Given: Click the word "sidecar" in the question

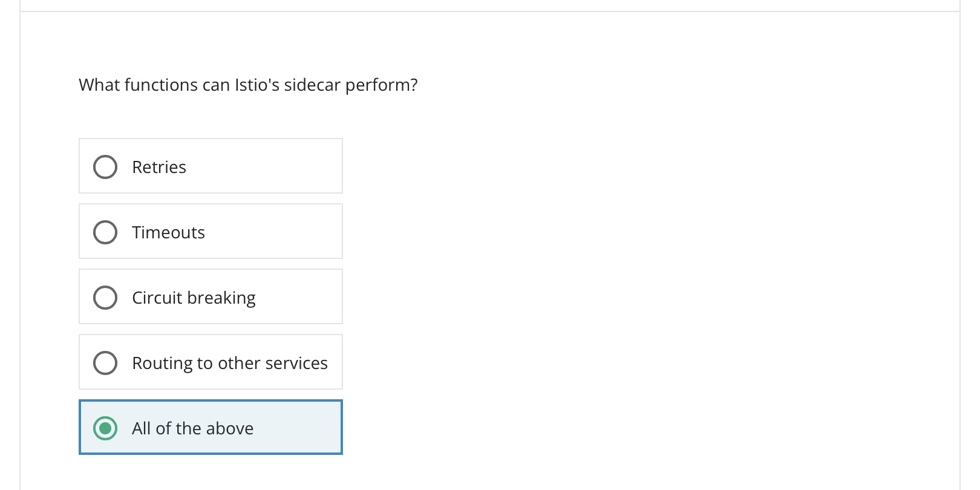Looking at the screenshot, I should coord(312,85).
